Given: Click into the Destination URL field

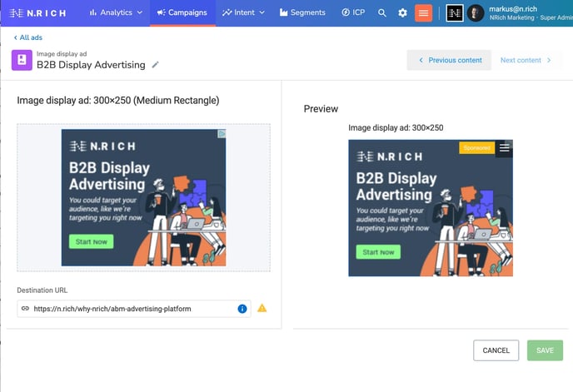Looking at the screenshot, I should pyautogui.click(x=134, y=309).
